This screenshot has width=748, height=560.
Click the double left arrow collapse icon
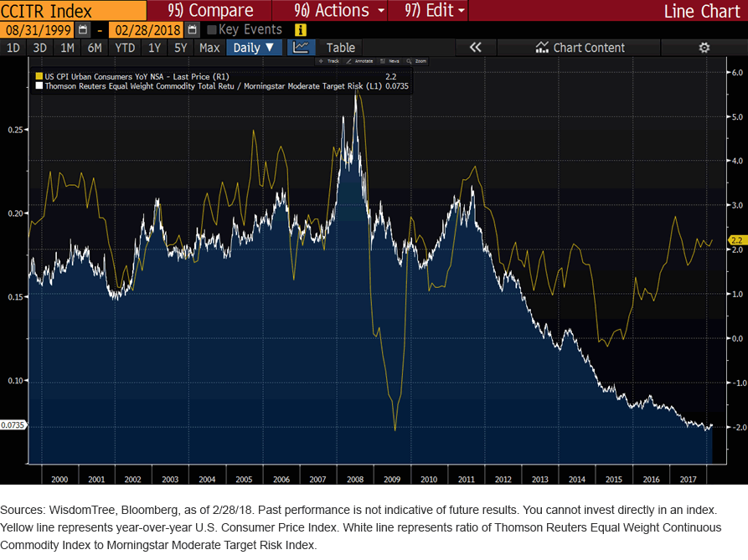click(x=476, y=48)
